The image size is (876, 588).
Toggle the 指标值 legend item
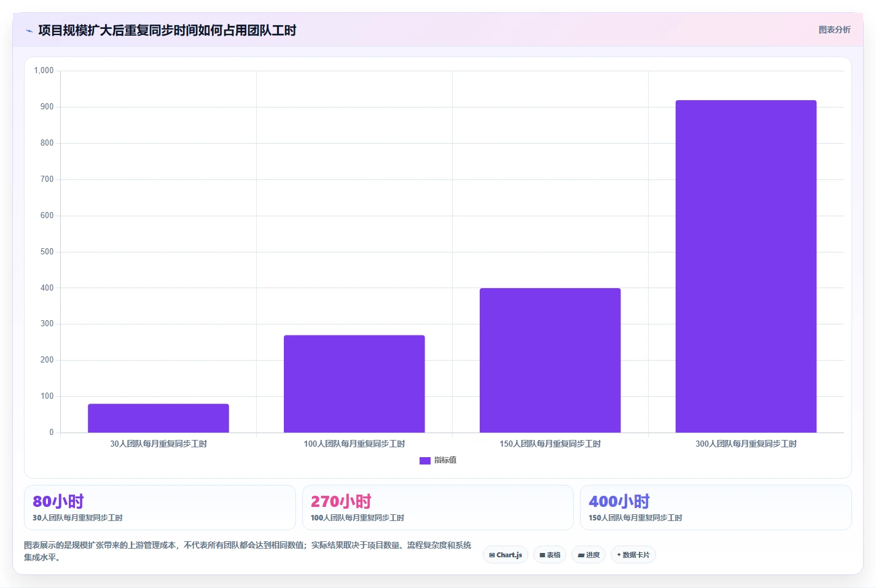tap(438, 460)
